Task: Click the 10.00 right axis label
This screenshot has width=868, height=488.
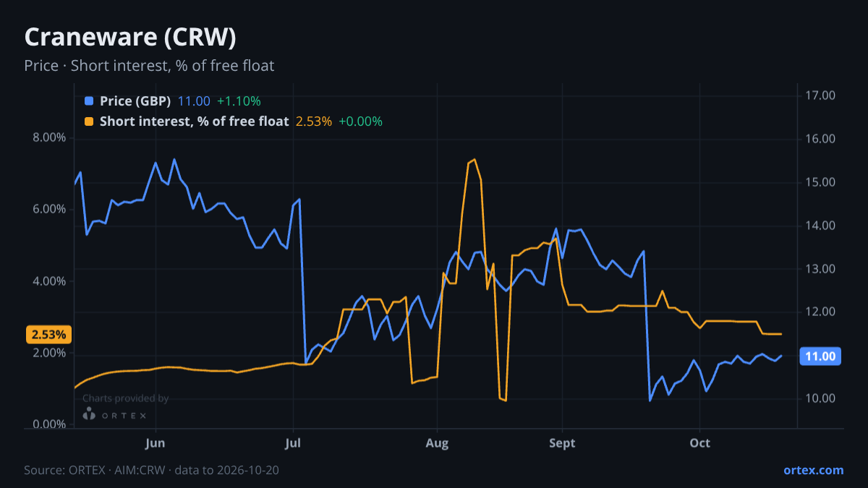Action: click(x=821, y=398)
